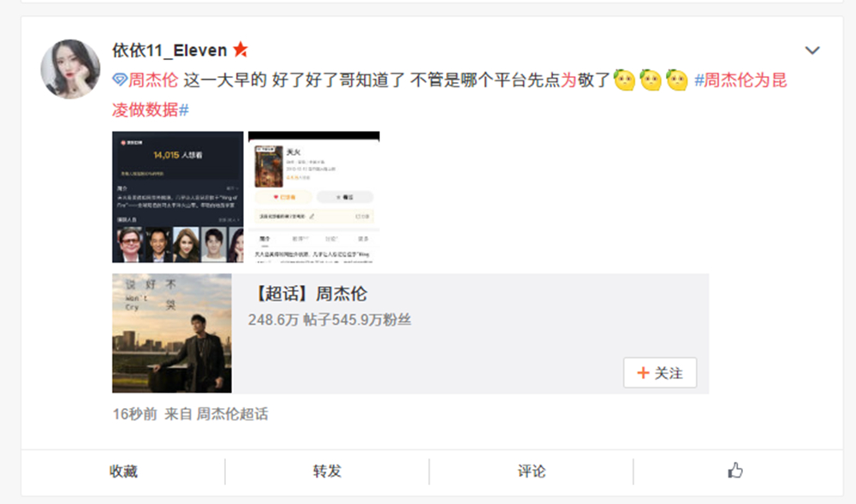Open 评论 comments section
Viewport: 856px width, 504px height.
[x=532, y=471]
